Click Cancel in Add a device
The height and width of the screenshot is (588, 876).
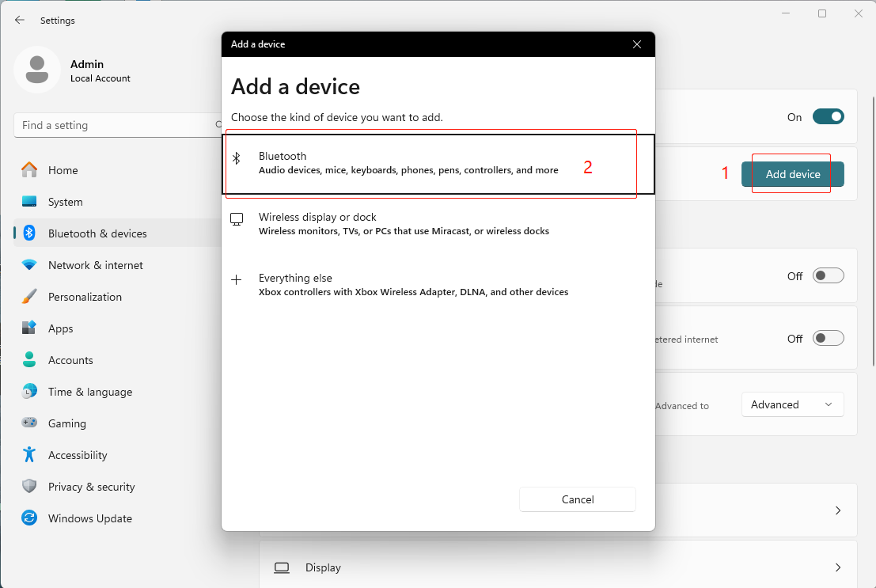(x=577, y=499)
